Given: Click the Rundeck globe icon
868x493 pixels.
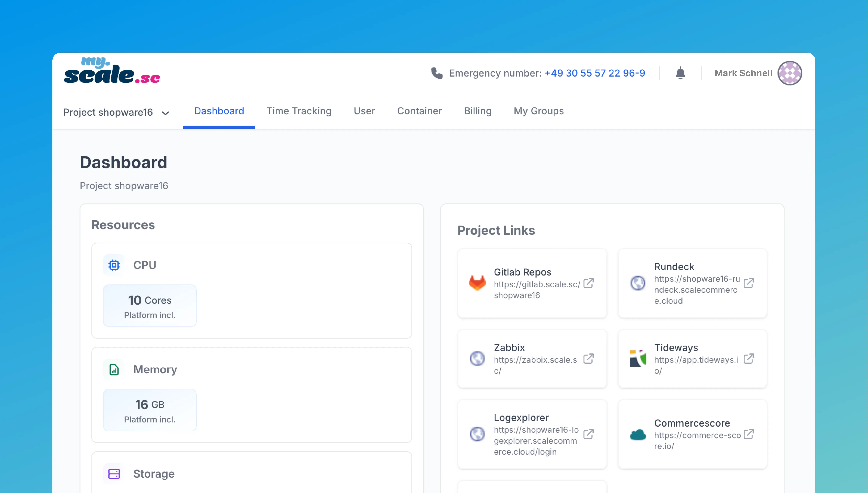Looking at the screenshot, I should click(638, 283).
